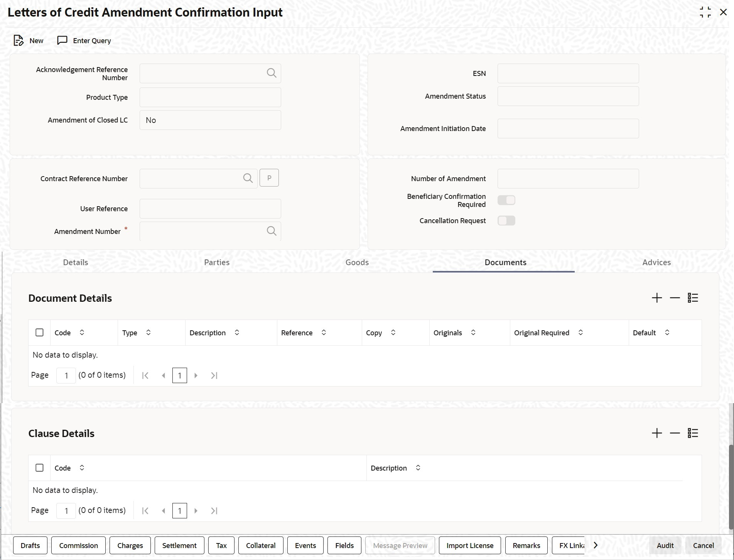The image size is (734, 560).
Task: Click the Document Details page number box
Action: (66, 375)
